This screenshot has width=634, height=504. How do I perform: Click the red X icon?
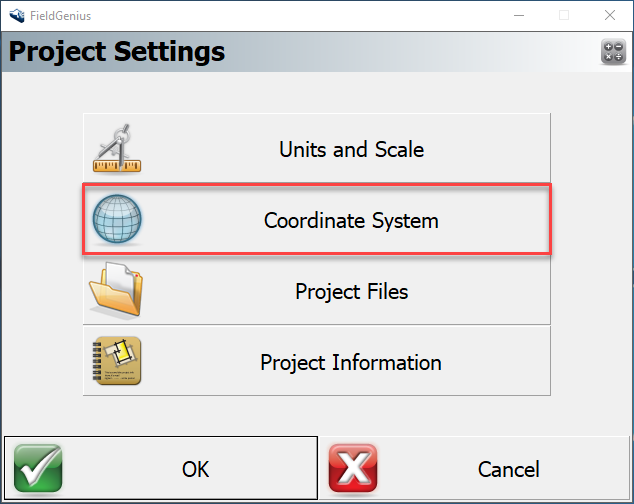pyautogui.click(x=353, y=468)
